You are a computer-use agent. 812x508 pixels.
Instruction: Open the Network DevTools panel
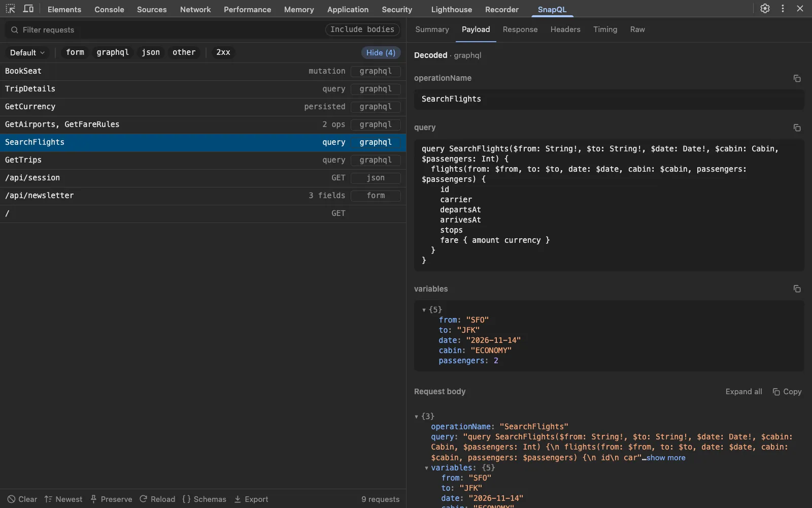(x=195, y=9)
